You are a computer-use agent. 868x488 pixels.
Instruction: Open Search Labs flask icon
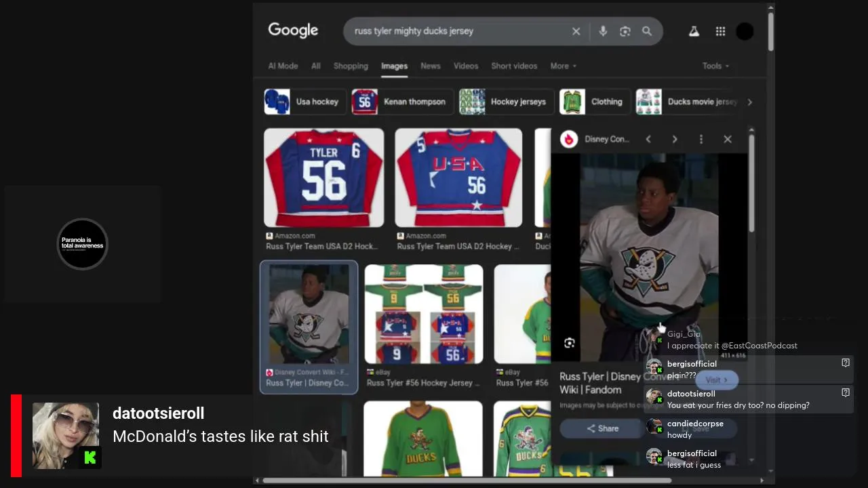pyautogui.click(x=694, y=31)
